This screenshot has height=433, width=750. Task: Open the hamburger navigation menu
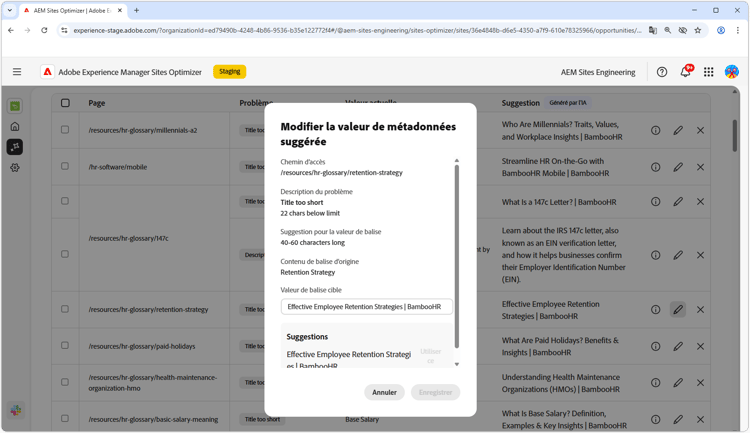coord(17,72)
